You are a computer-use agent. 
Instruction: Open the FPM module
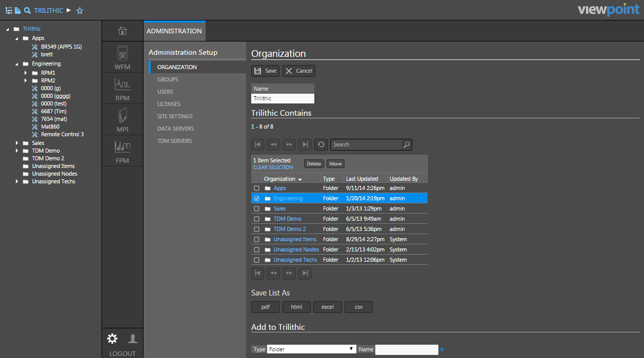[123, 151]
